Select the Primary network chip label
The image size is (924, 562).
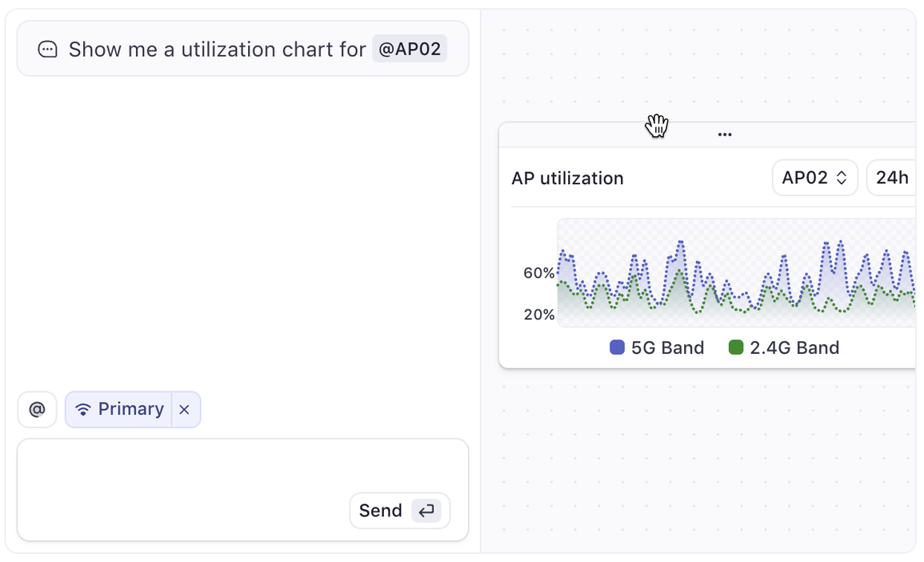(x=131, y=408)
